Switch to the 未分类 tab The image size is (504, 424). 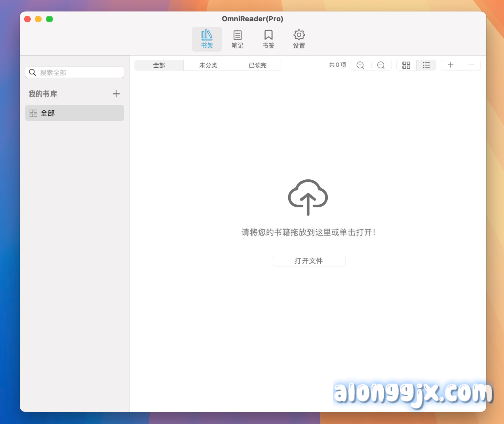click(208, 65)
